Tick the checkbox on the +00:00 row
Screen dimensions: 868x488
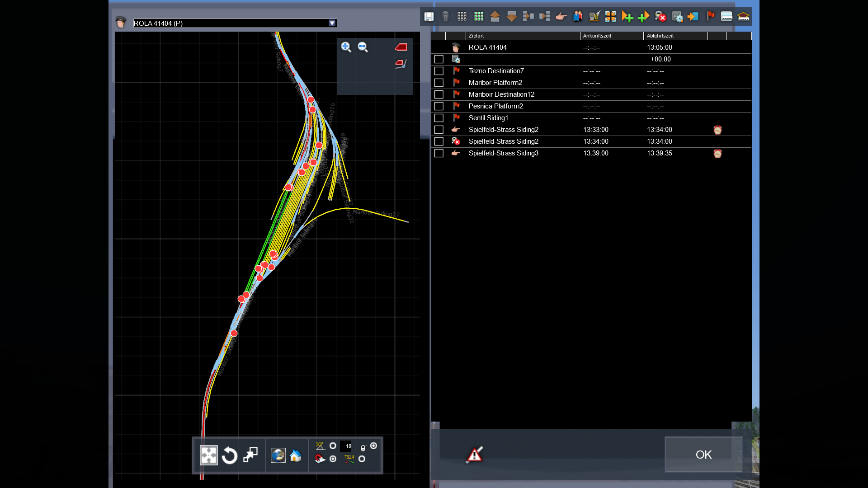[x=439, y=59]
